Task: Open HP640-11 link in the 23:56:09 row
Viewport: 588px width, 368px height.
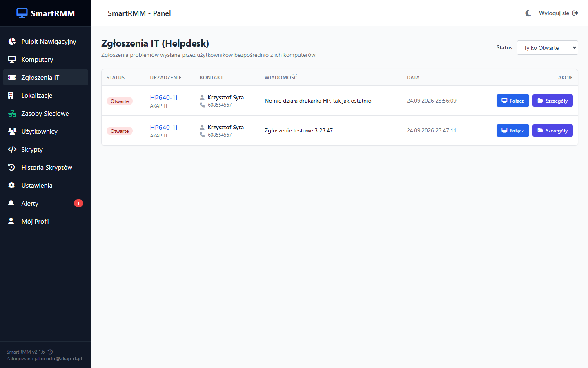Action: (x=164, y=97)
